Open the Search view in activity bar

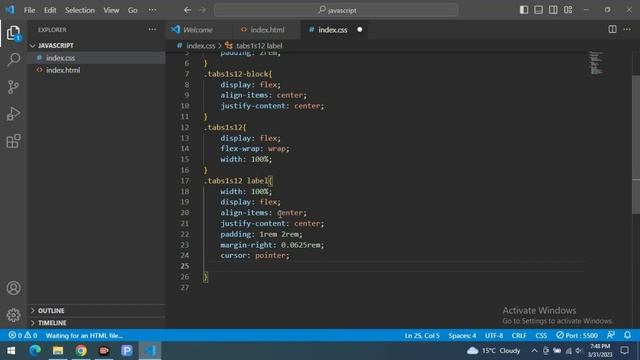[x=13, y=60]
